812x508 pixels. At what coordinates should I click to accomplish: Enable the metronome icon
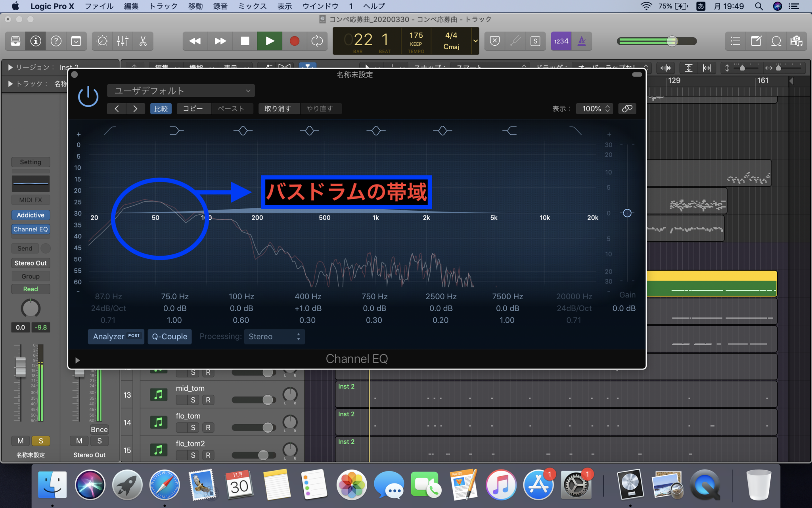click(582, 41)
